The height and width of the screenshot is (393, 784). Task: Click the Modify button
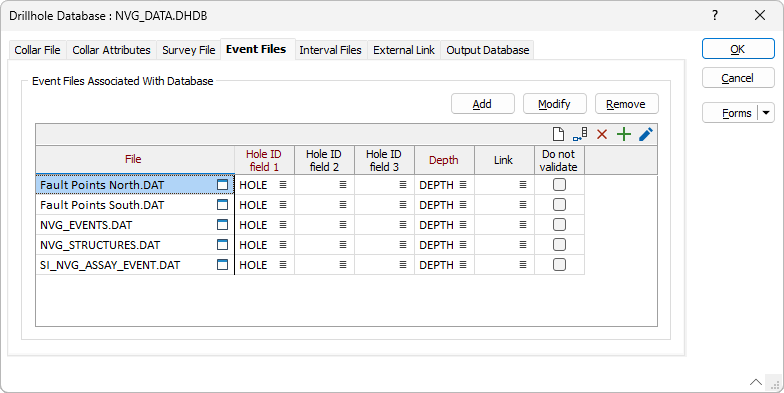554,104
